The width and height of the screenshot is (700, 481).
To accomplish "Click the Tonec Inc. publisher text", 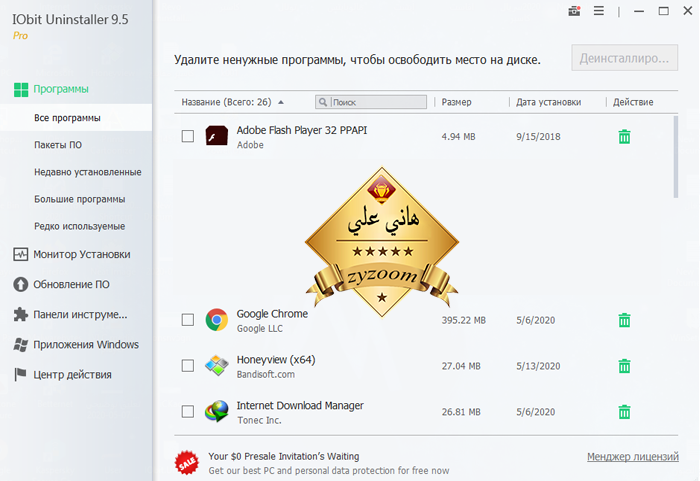I will click(259, 420).
